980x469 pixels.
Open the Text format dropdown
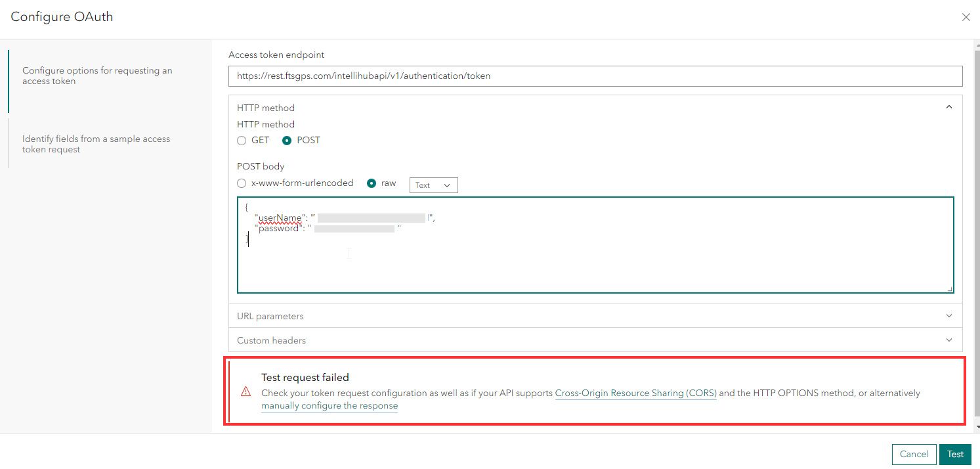click(433, 185)
